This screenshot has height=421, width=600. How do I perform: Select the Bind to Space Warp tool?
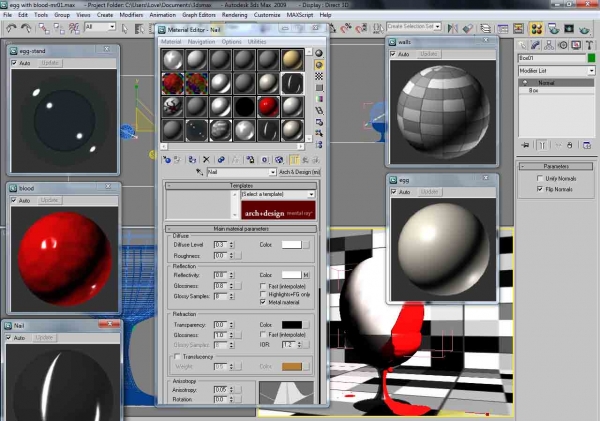pyautogui.click(x=74, y=28)
